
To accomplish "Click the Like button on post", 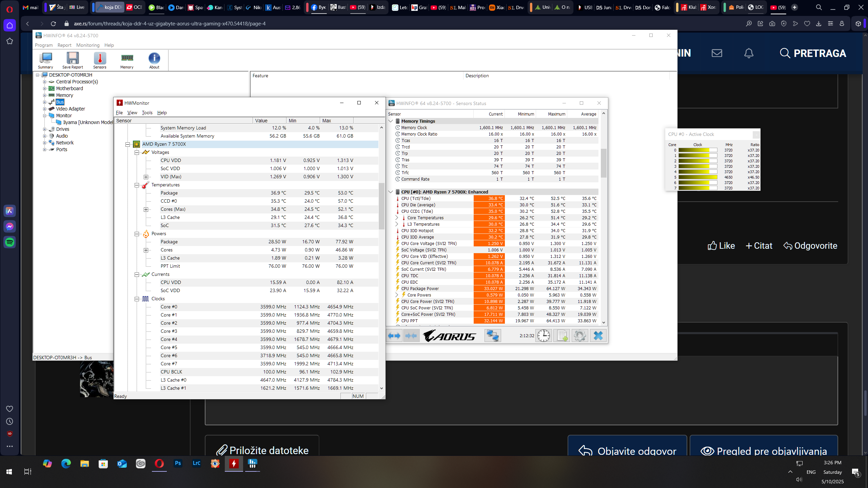I will (x=721, y=246).
